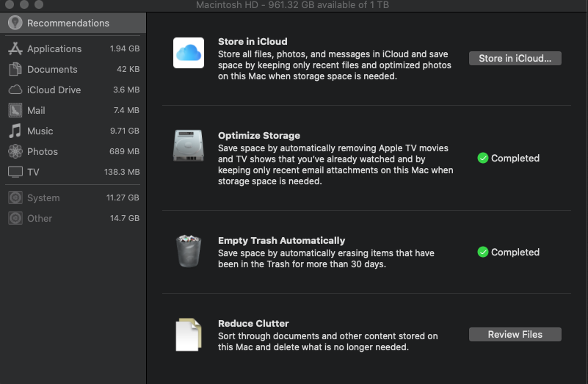This screenshot has height=384, width=588.
Task: Click the TV monitor icon in sidebar
Action: click(x=15, y=172)
